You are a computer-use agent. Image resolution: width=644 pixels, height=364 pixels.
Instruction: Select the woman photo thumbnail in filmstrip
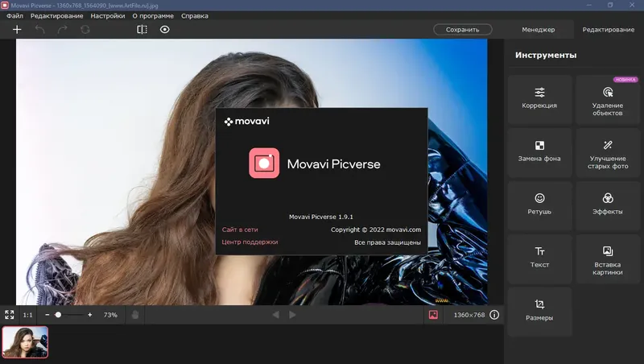point(25,342)
